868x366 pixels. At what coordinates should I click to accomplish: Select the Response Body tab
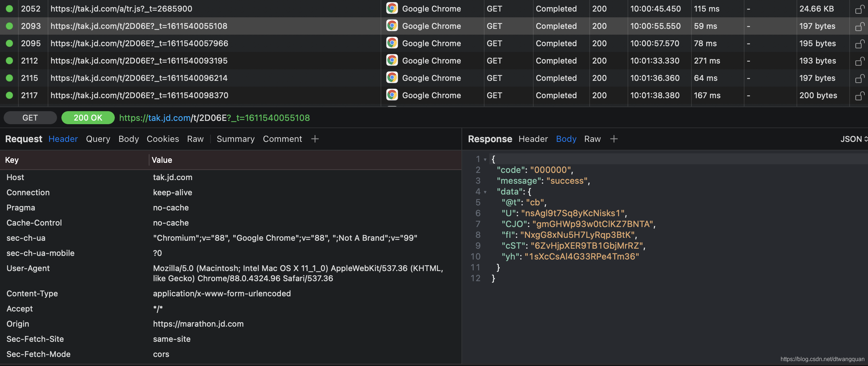coord(566,139)
